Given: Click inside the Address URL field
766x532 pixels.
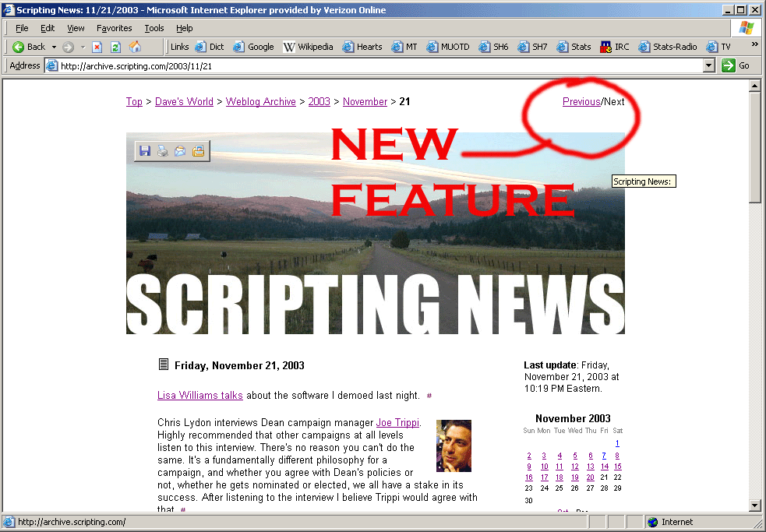Looking at the screenshot, I should (374, 66).
